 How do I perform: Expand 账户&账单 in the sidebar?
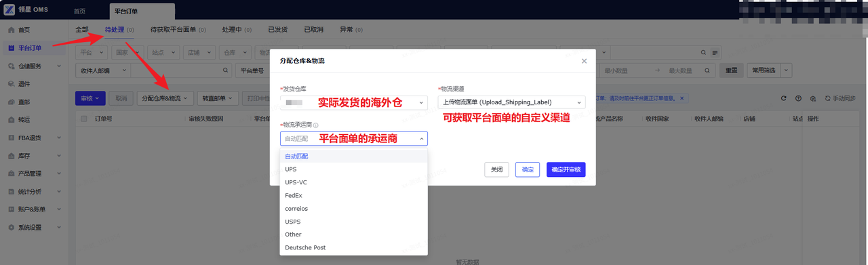[x=60, y=209]
